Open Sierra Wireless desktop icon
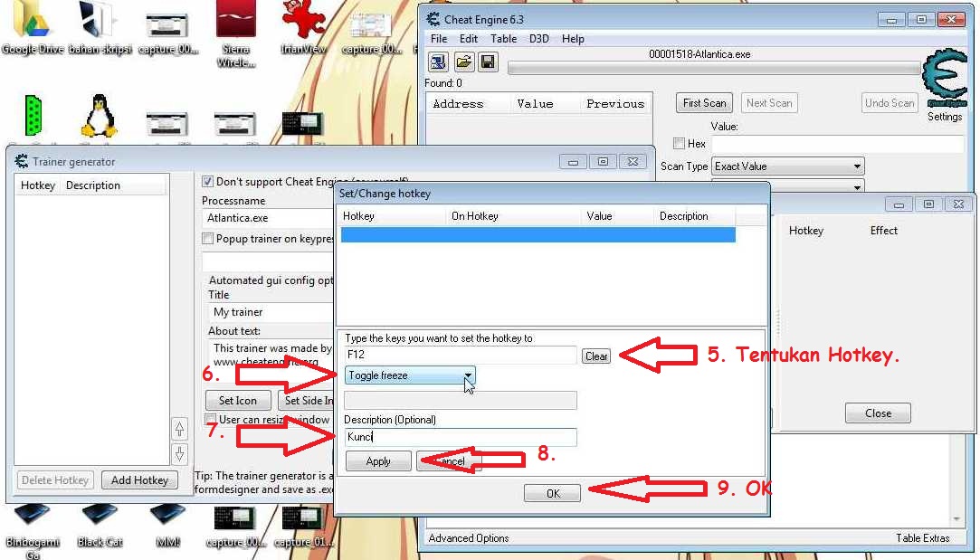This screenshot has height=560, width=980. (235, 33)
